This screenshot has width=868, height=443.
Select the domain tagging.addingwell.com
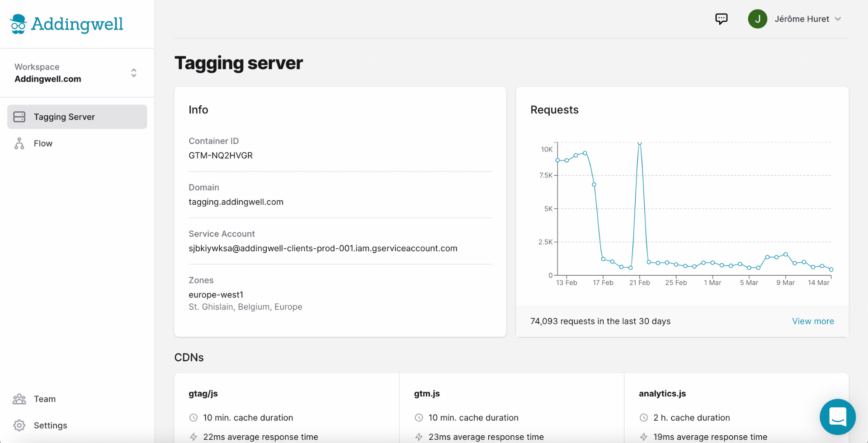click(x=236, y=202)
